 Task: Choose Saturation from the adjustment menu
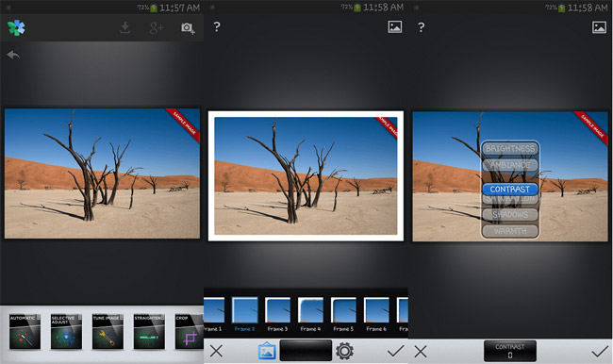coord(510,199)
